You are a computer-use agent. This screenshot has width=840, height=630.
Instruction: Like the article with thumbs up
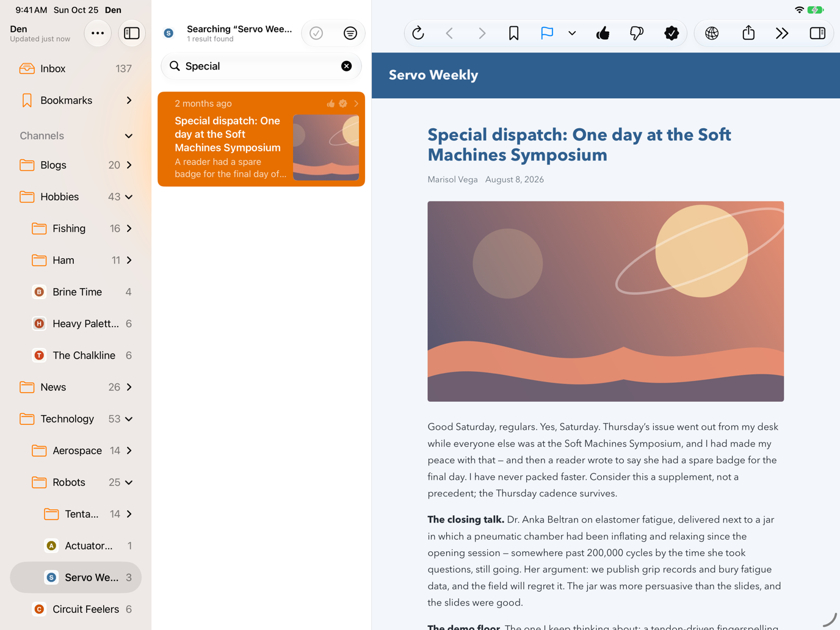click(x=603, y=33)
